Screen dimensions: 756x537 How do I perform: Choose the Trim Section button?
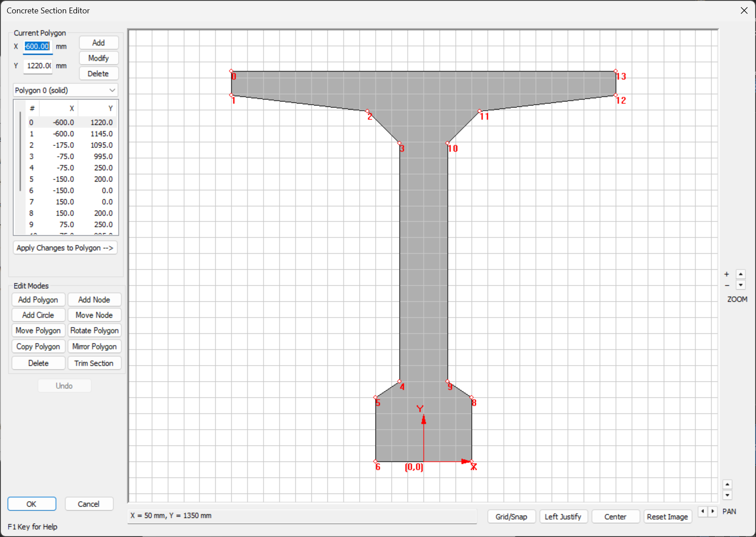(94, 363)
